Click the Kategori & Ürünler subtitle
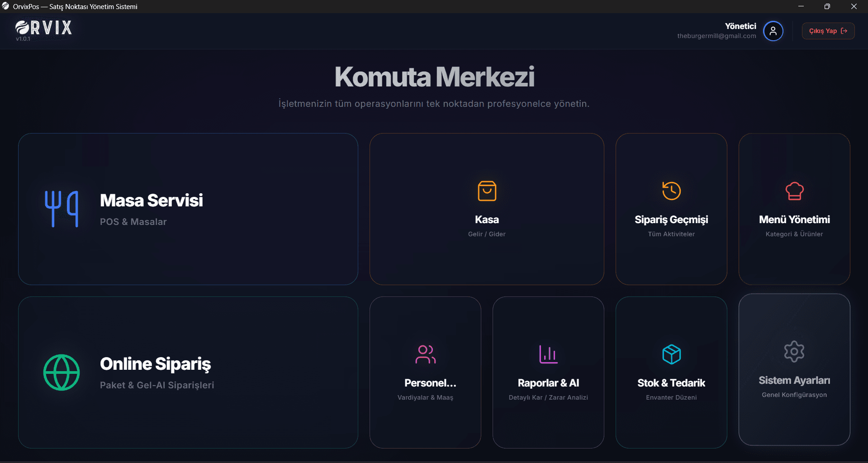This screenshot has width=868, height=463. (794, 234)
